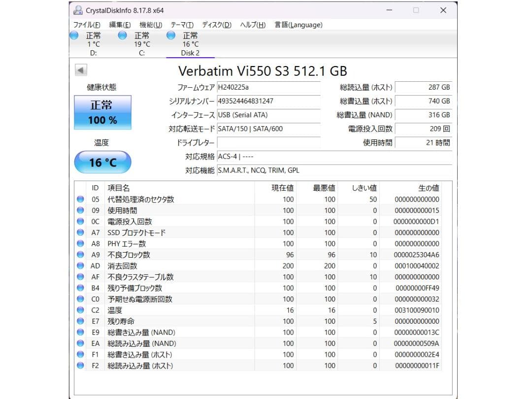Image resolution: width=532 pixels, height=399 pixels.
Task: Click the blue status orb for drive D:
Action: (74, 35)
